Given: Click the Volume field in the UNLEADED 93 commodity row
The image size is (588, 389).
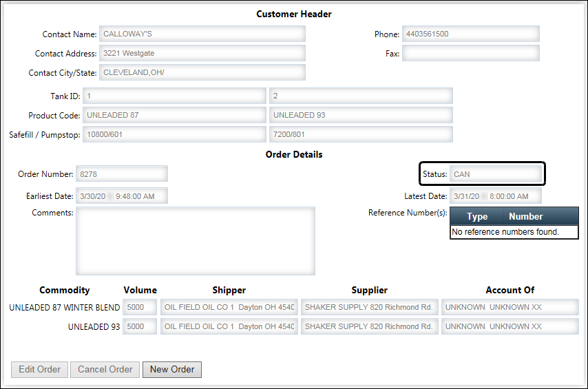Looking at the screenshot, I should (x=140, y=326).
